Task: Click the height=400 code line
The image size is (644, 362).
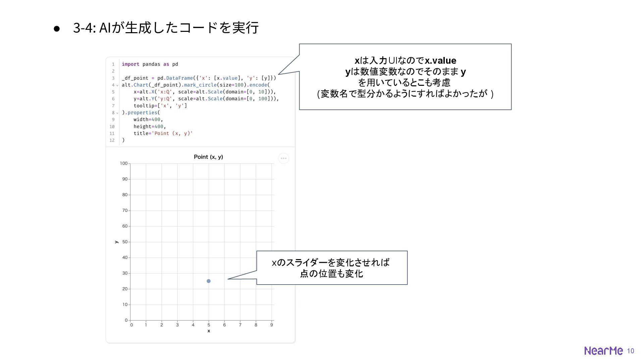Action: click(150, 126)
